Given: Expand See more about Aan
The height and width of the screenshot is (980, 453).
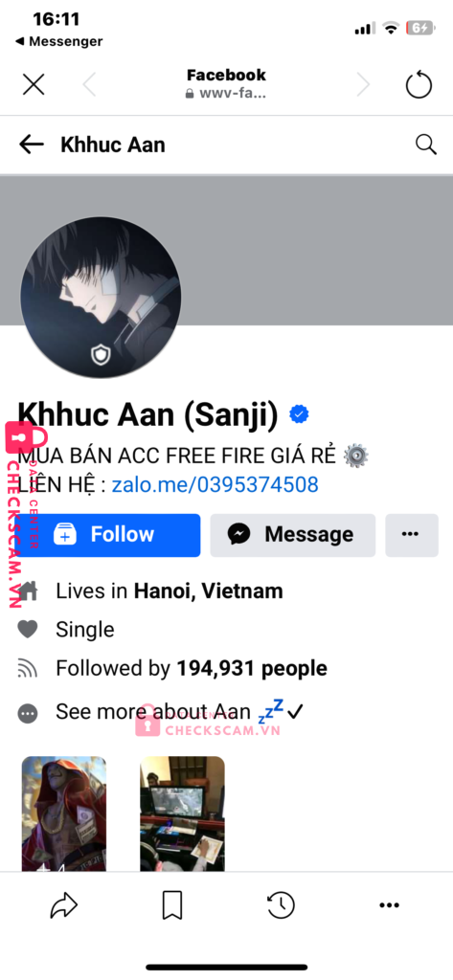Looking at the screenshot, I should pyautogui.click(x=152, y=712).
